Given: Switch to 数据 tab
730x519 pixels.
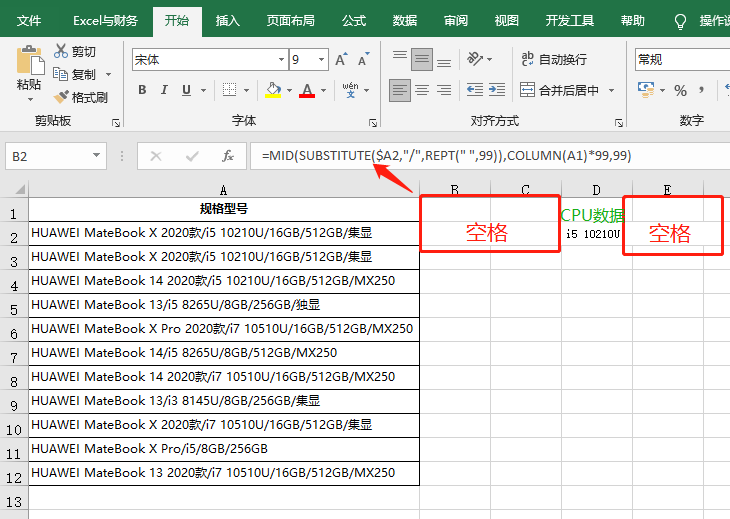Looking at the screenshot, I should click(x=405, y=20).
